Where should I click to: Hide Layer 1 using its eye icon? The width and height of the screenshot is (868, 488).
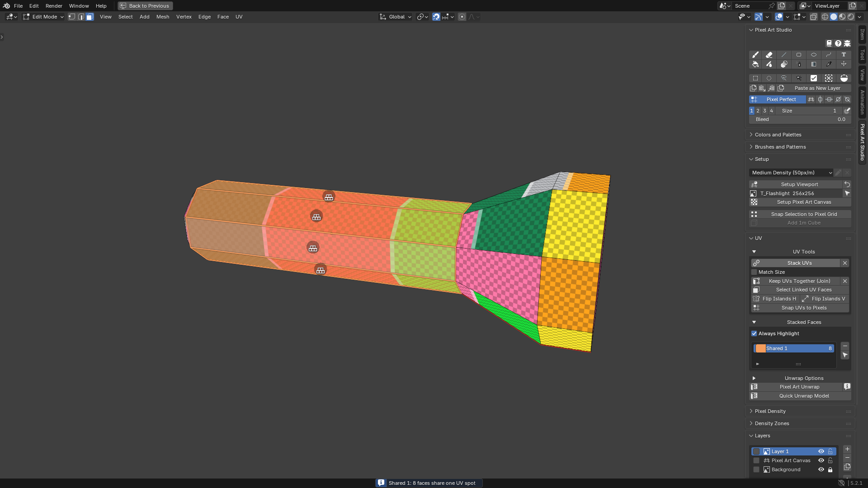pyautogui.click(x=821, y=451)
